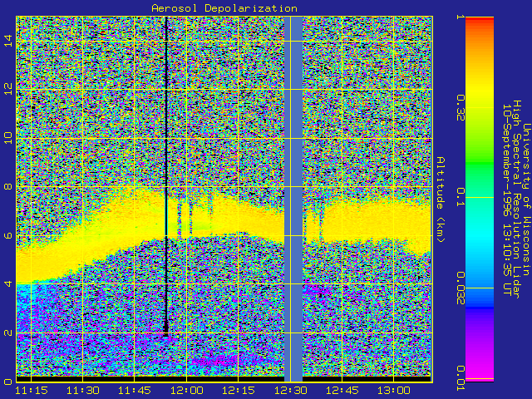Click the altitude label 14
Screen dimensions: 532x399
8,41
